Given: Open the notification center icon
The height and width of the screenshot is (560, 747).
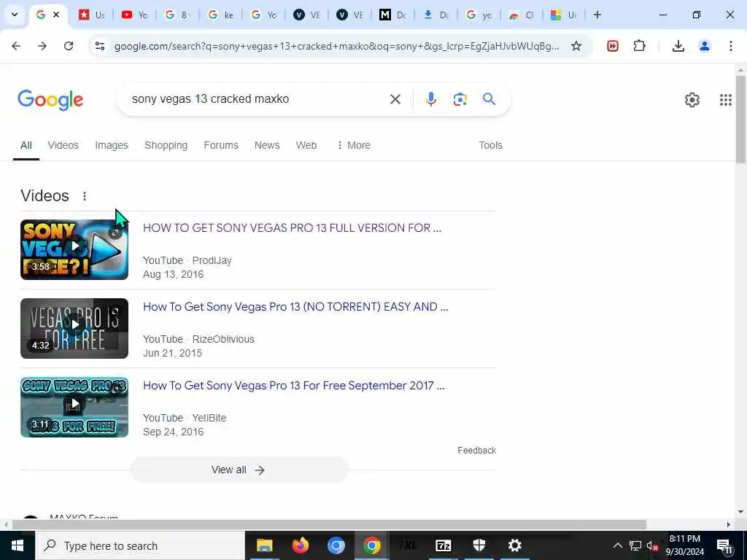Looking at the screenshot, I should click(x=724, y=546).
